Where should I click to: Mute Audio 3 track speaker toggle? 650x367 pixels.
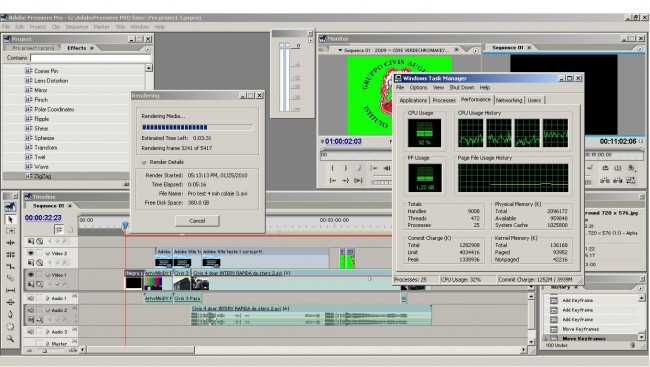(x=31, y=332)
